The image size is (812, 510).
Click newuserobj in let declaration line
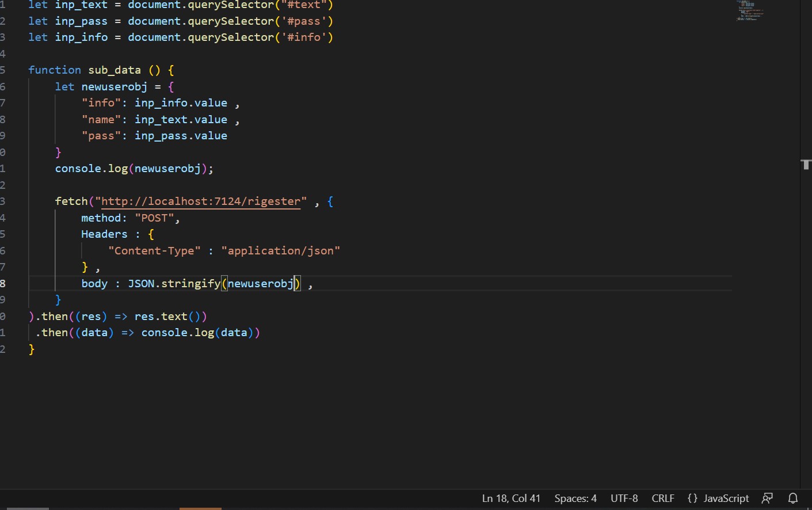115,87
